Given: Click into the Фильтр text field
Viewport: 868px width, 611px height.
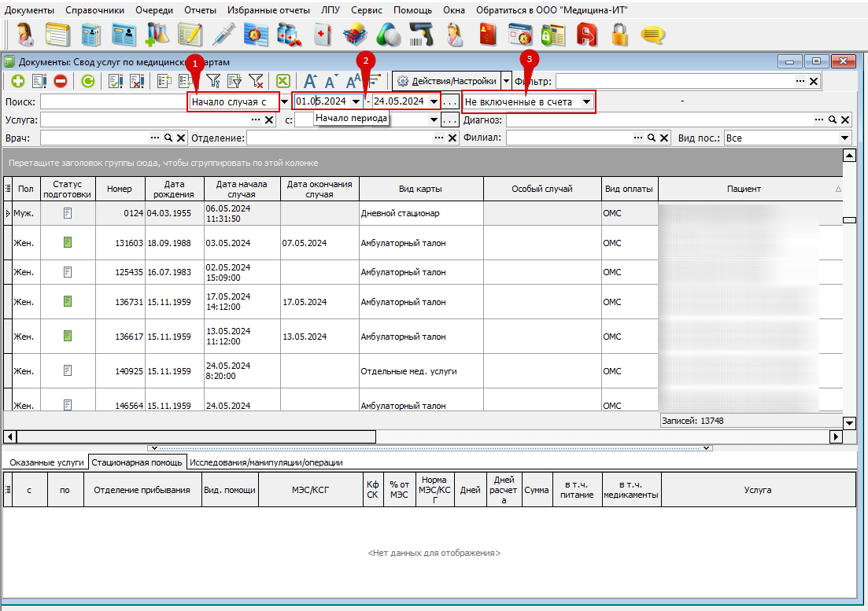Looking at the screenshot, I should (674, 81).
